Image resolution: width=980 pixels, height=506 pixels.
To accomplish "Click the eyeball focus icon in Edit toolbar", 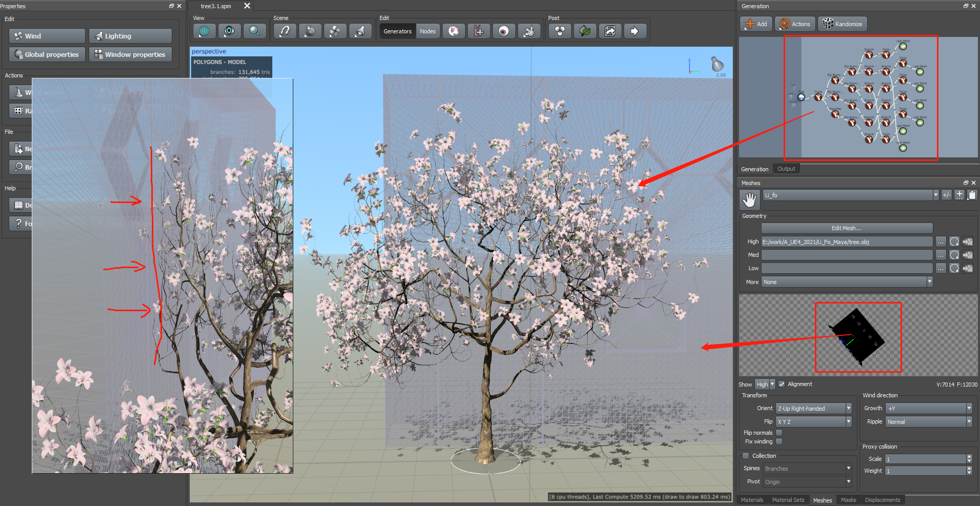I will tap(504, 31).
